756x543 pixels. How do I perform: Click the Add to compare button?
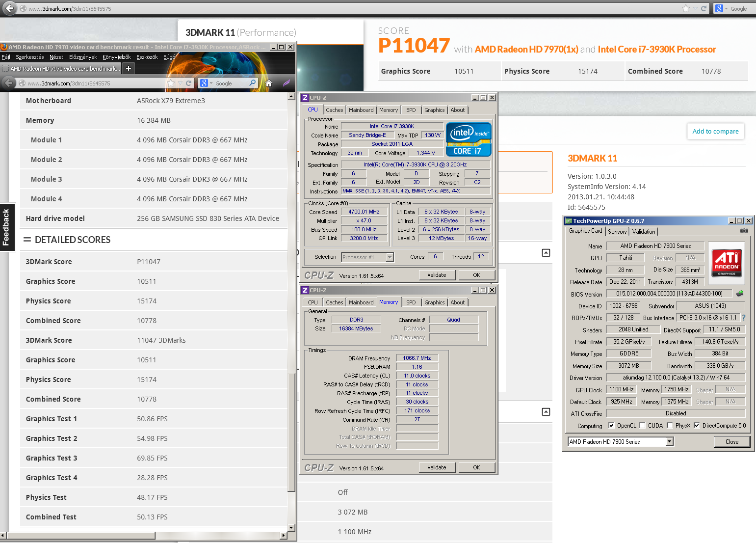click(715, 131)
